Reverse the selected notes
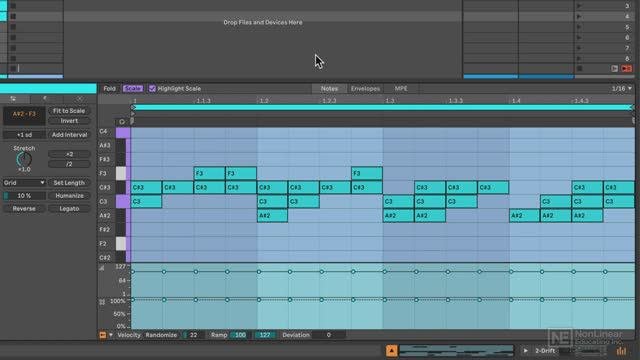This screenshot has width=640, height=360. (x=24, y=209)
